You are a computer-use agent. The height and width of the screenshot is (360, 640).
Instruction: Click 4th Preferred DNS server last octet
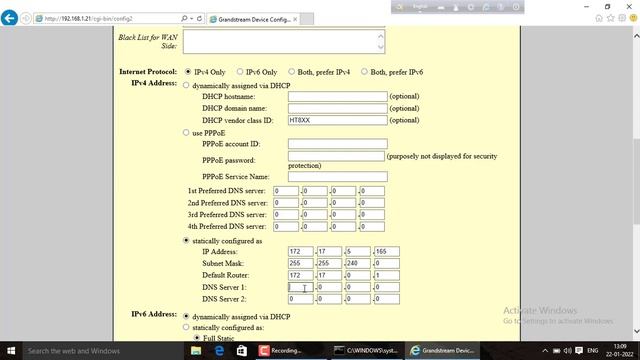372,226
